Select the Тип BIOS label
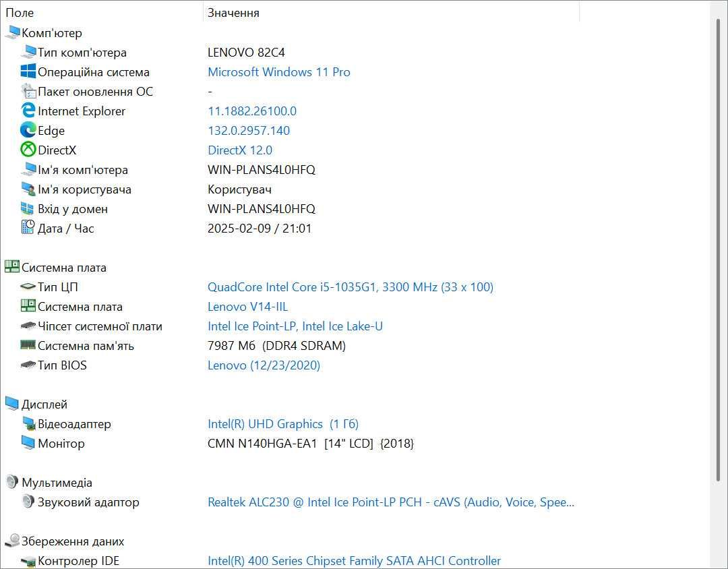728x569 pixels. coord(62,365)
